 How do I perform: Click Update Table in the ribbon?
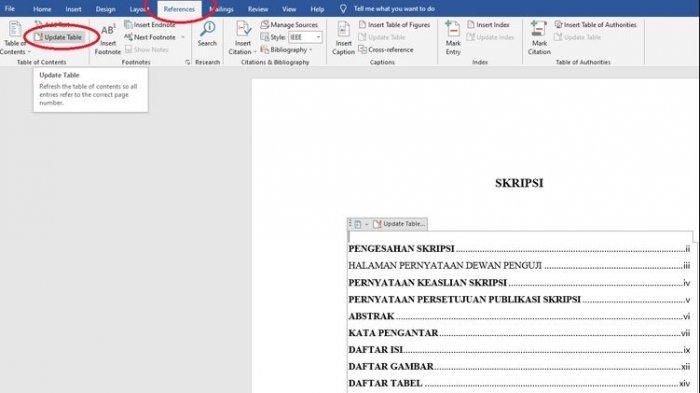(x=58, y=37)
